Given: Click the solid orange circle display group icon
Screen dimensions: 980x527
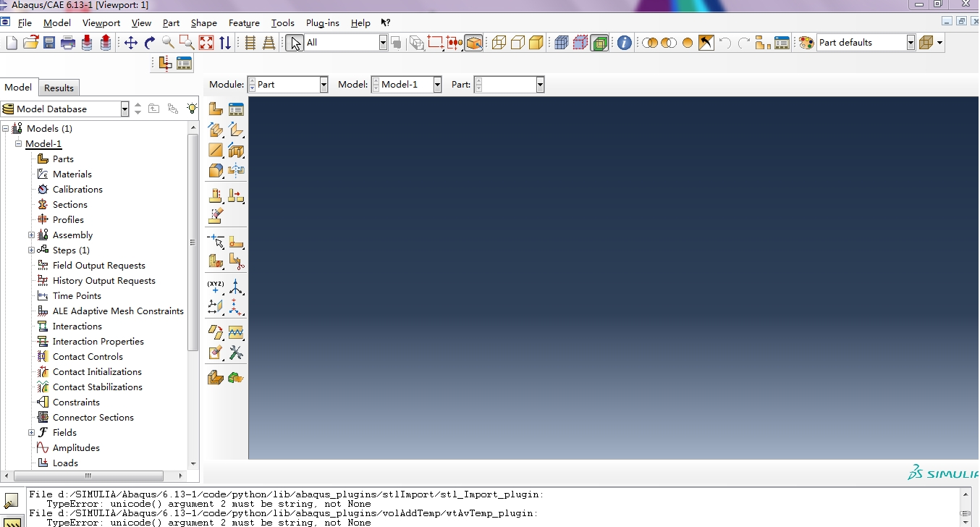Looking at the screenshot, I should pos(688,43).
